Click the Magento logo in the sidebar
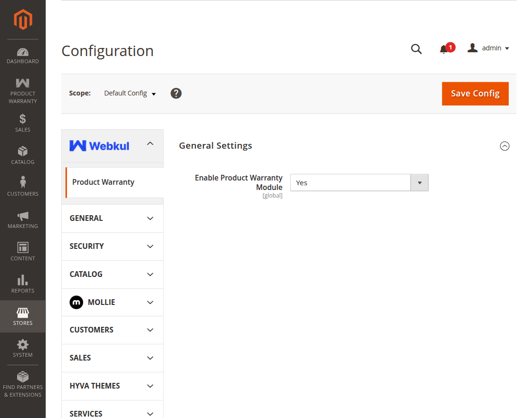 click(x=22, y=19)
